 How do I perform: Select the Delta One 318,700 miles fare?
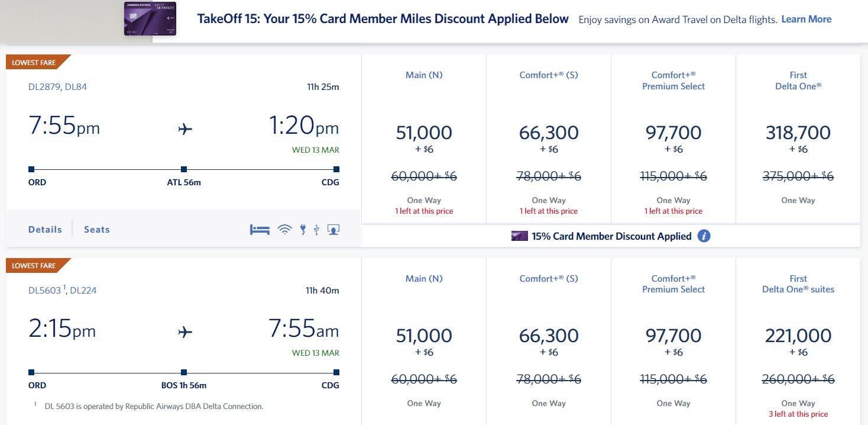point(798,133)
